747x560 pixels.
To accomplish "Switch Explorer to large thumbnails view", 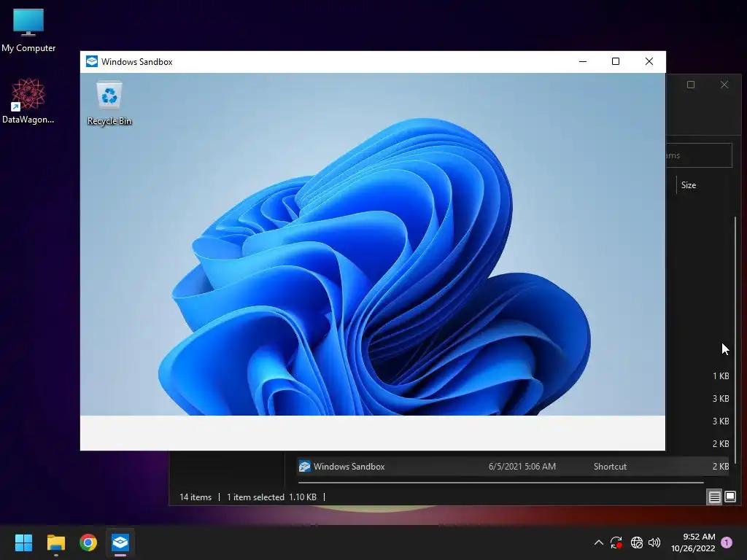I will click(x=729, y=497).
